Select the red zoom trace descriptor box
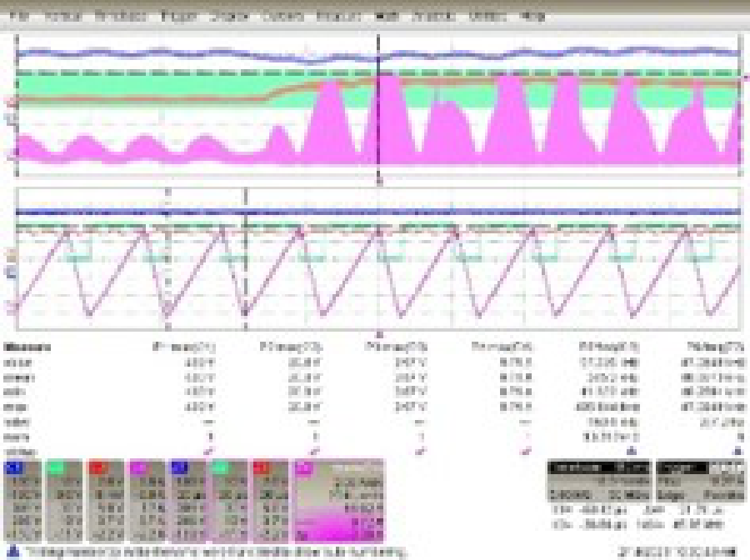Image resolution: width=750 pixels, height=560 pixels. (271, 500)
